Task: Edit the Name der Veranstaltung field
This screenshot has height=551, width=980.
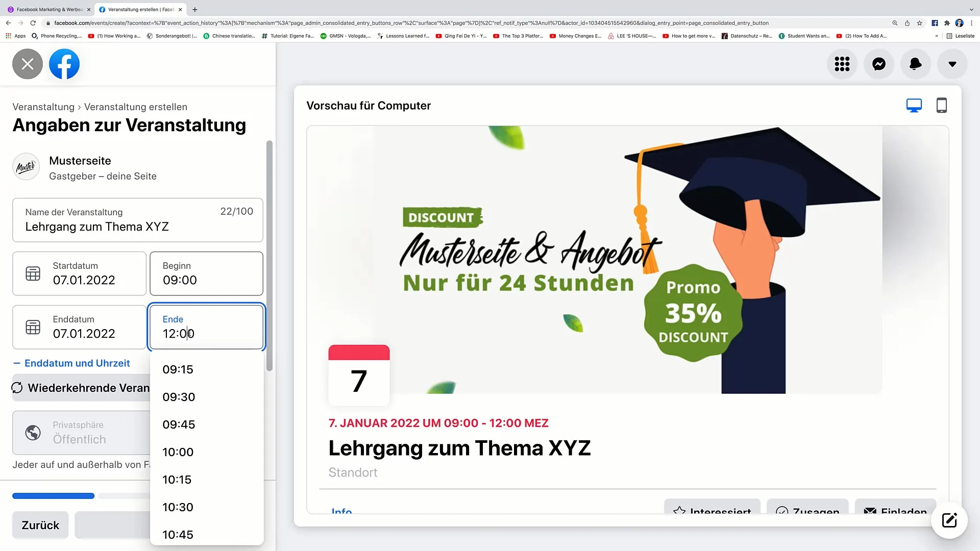Action: 138,220
